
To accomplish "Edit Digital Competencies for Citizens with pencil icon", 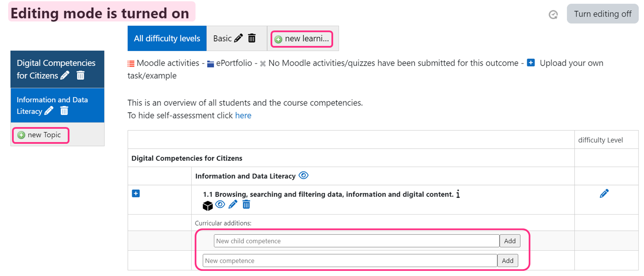I will pyautogui.click(x=65, y=76).
